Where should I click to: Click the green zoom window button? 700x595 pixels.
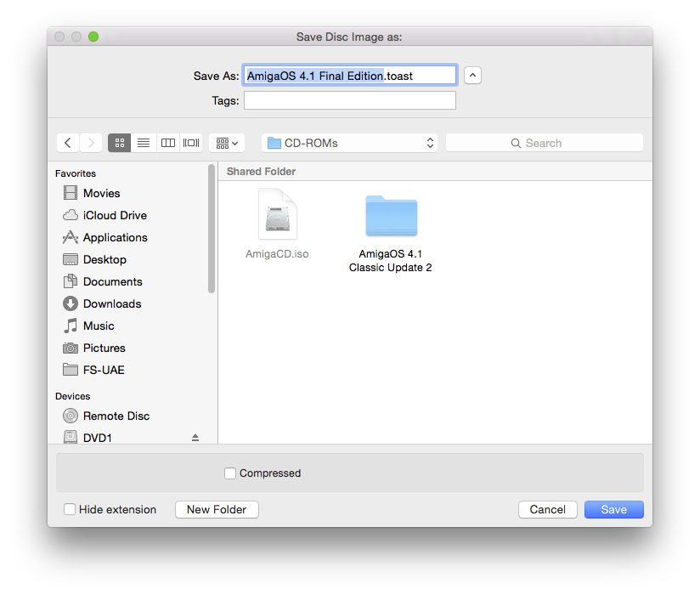pos(93,37)
